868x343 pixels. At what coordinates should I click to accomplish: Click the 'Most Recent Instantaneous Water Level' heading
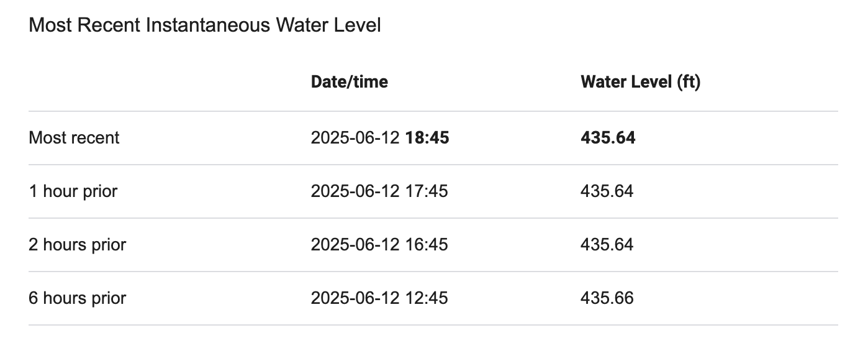205,25
